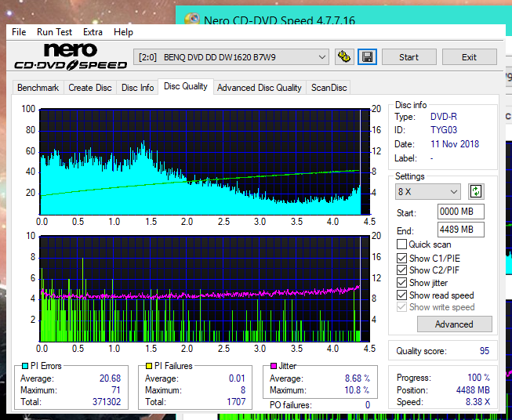The width and height of the screenshot is (512, 420).
Task: Open the File menu
Action: pos(19,32)
